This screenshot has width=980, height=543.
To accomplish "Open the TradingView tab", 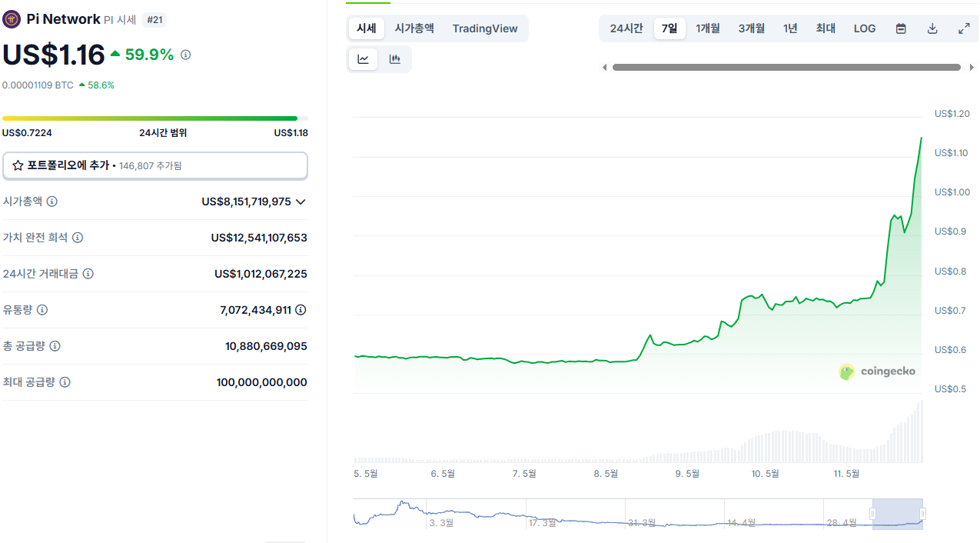I will pyautogui.click(x=485, y=28).
